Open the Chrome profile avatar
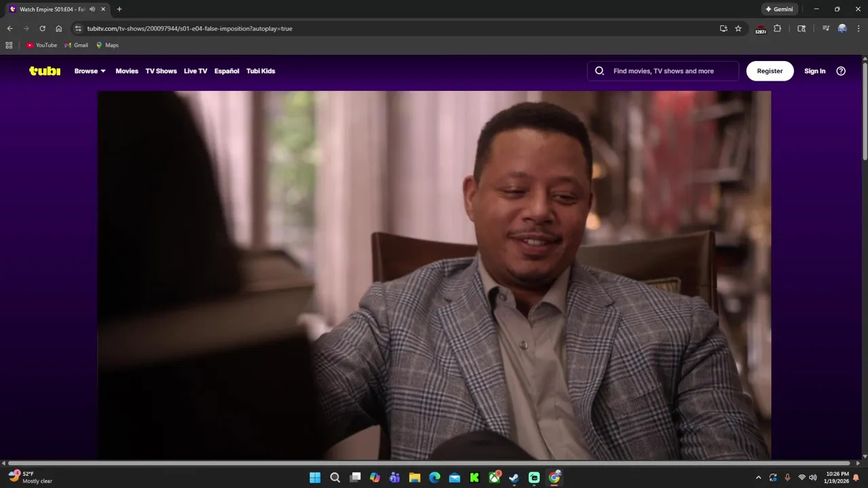Screen dimensions: 868x488 (842, 28)
